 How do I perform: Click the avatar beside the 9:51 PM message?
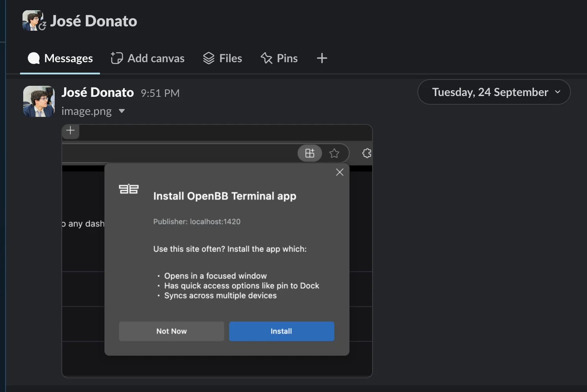(39, 101)
